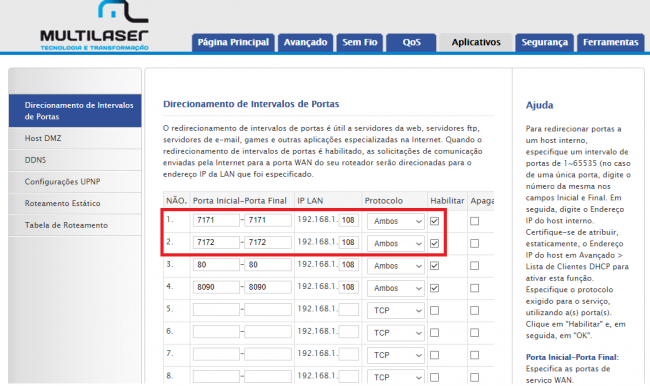The image size is (650, 386).
Task: Click the final port field in row 1
Action: point(268,220)
